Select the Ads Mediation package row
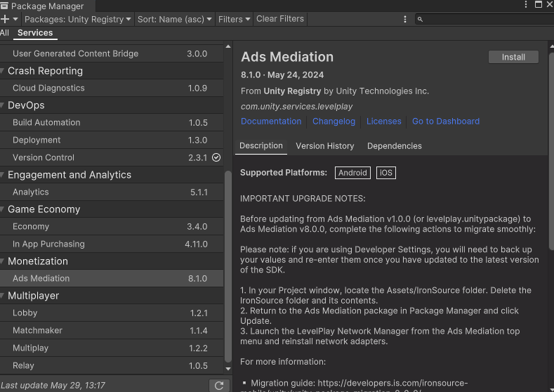 tap(112, 278)
